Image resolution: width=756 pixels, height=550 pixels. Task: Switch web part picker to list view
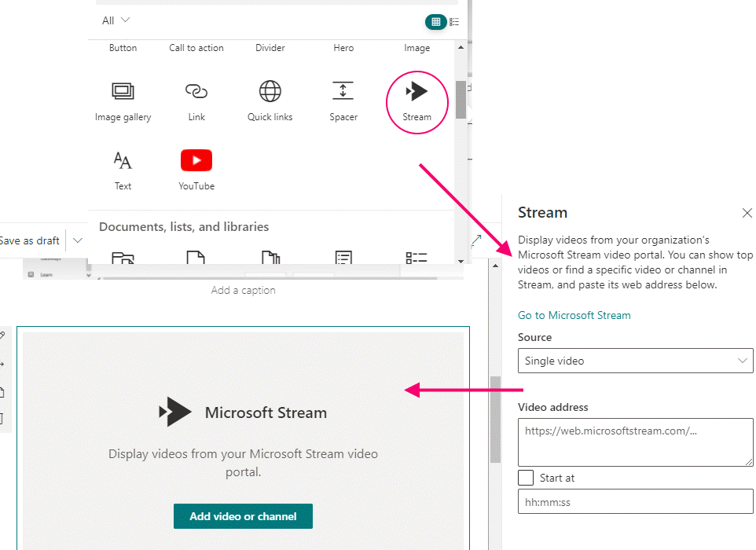[454, 22]
